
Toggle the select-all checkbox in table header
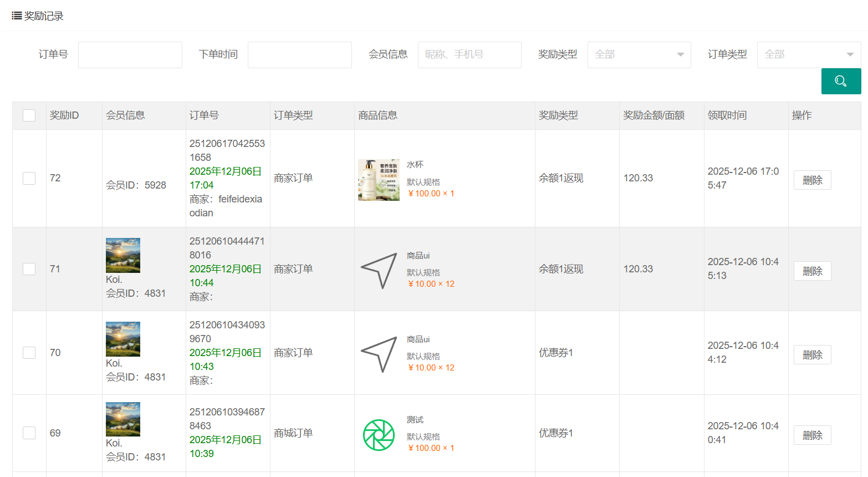pyautogui.click(x=29, y=115)
